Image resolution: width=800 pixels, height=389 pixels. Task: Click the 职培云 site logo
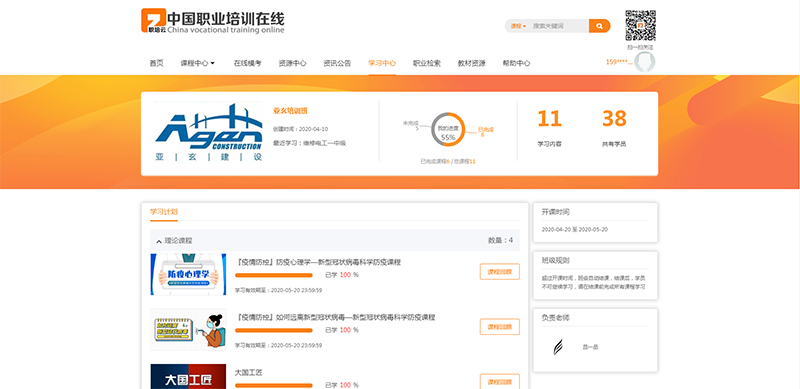[213, 21]
